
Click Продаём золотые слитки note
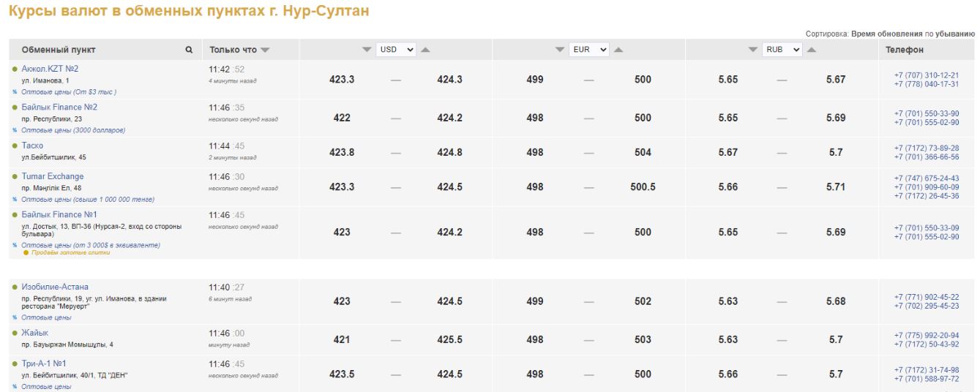70,253
